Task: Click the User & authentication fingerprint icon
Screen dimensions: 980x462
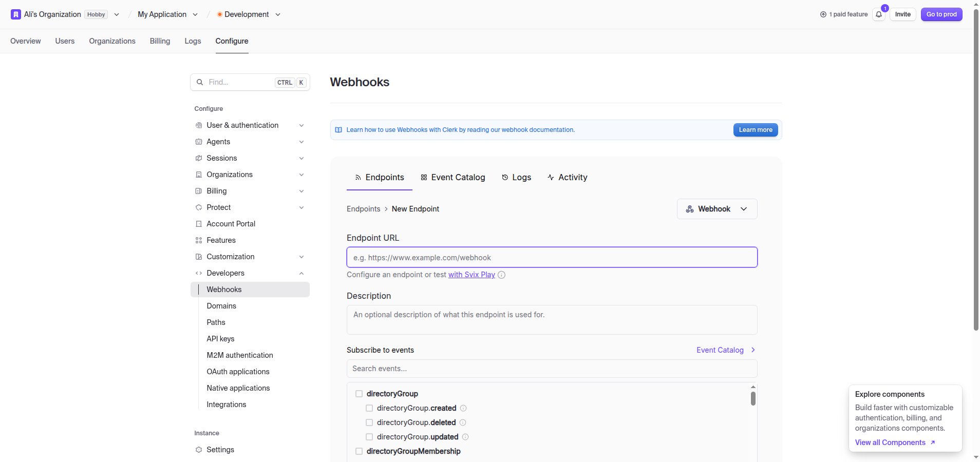Action: tap(199, 125)
